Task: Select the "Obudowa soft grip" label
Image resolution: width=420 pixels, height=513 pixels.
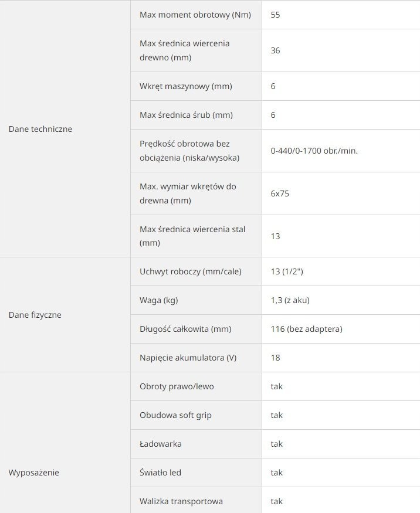Action: tap(176, 415)
